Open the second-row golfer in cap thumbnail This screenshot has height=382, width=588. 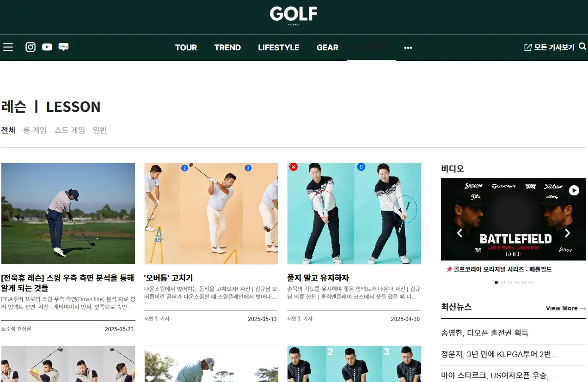(211, 364)
